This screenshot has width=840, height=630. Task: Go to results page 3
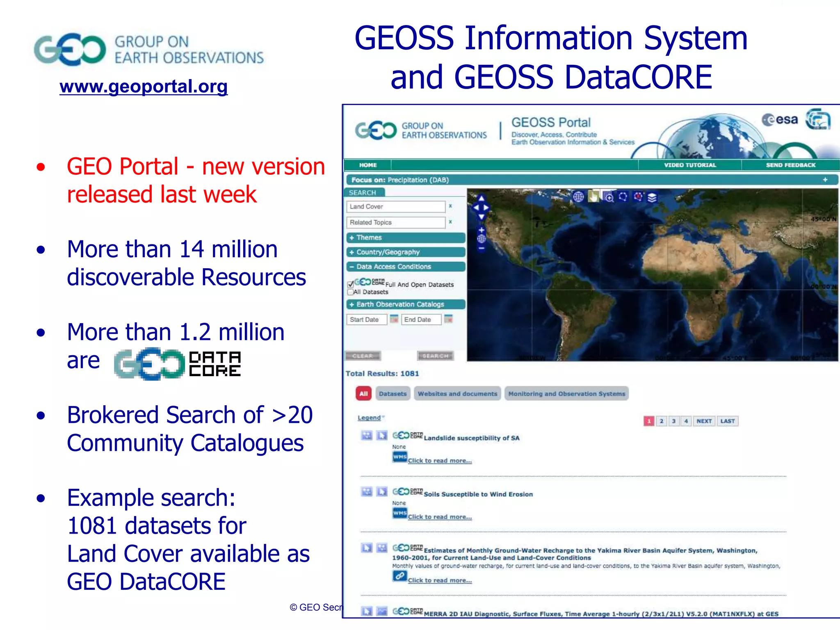[x=674, y=421]
